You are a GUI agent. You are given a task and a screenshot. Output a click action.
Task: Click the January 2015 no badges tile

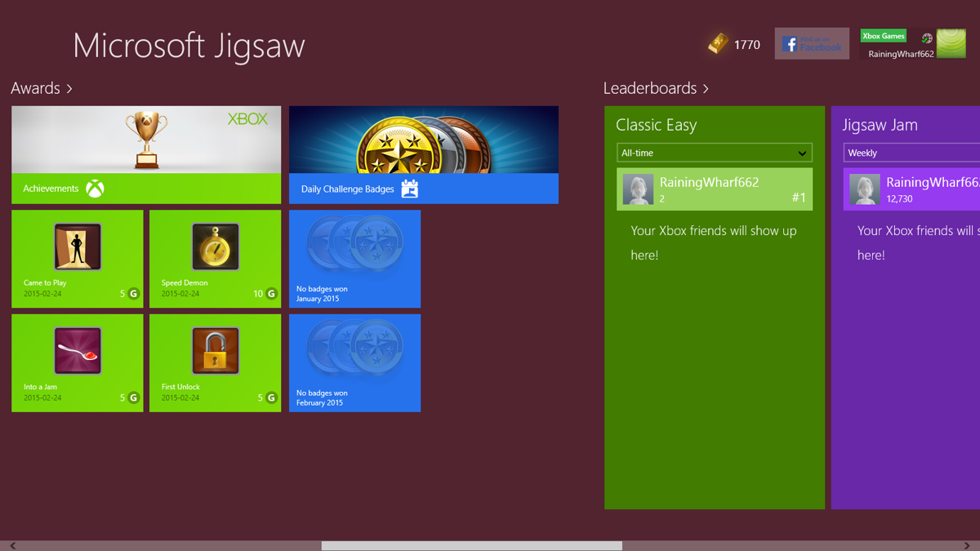[x=354, y=259]
